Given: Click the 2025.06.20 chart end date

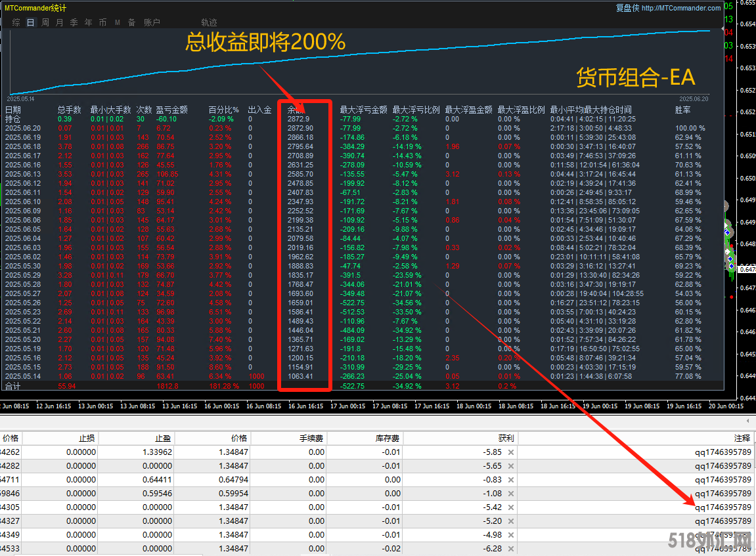Looking at the screenshot, I should click(694, 98).
